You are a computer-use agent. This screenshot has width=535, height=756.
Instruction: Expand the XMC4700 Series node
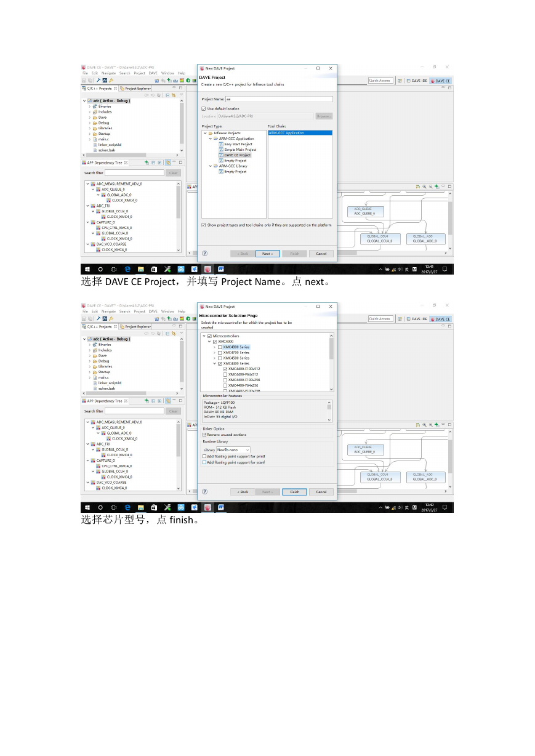tap(215, 352)
